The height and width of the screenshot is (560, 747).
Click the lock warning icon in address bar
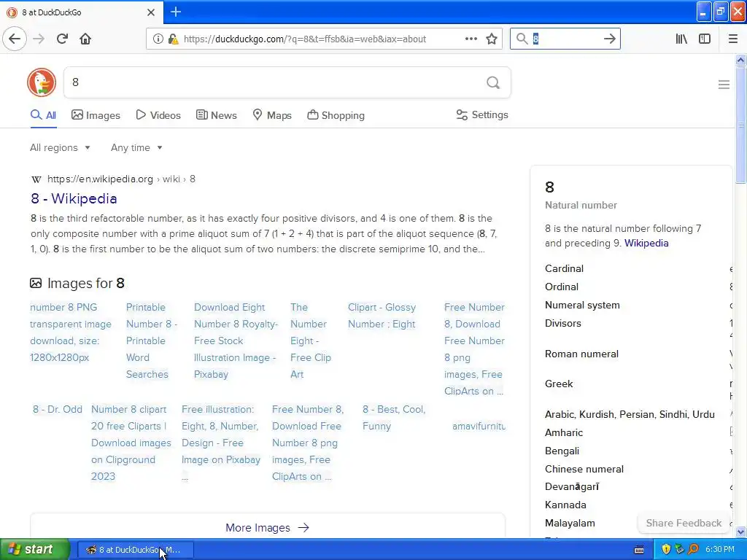[173, 39]
